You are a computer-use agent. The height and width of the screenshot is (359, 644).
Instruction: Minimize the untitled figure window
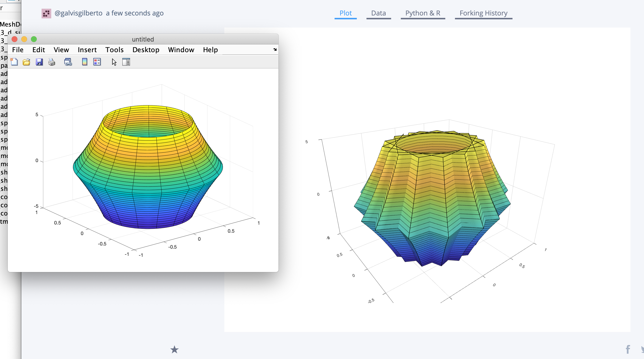[x=24, y=39]
